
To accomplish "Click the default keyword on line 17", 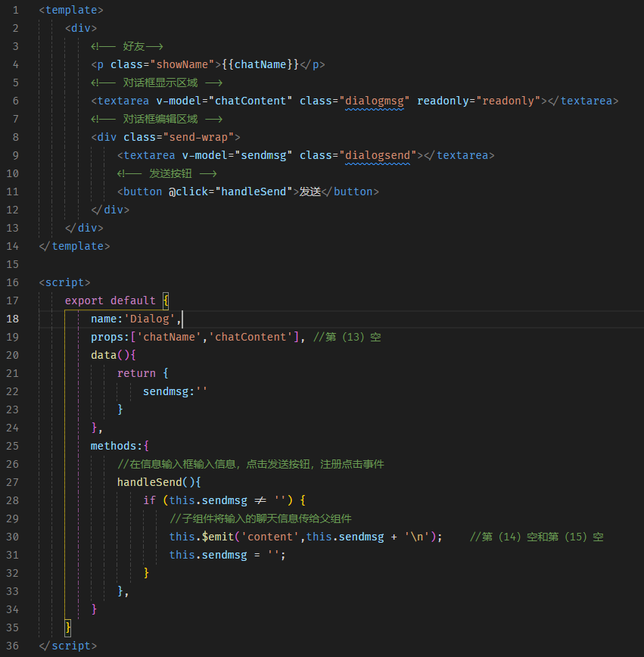I will (133, 300).
